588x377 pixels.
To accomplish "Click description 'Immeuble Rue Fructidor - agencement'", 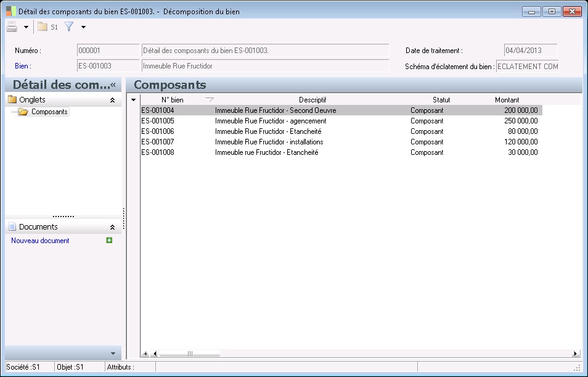I will [271, 121].
